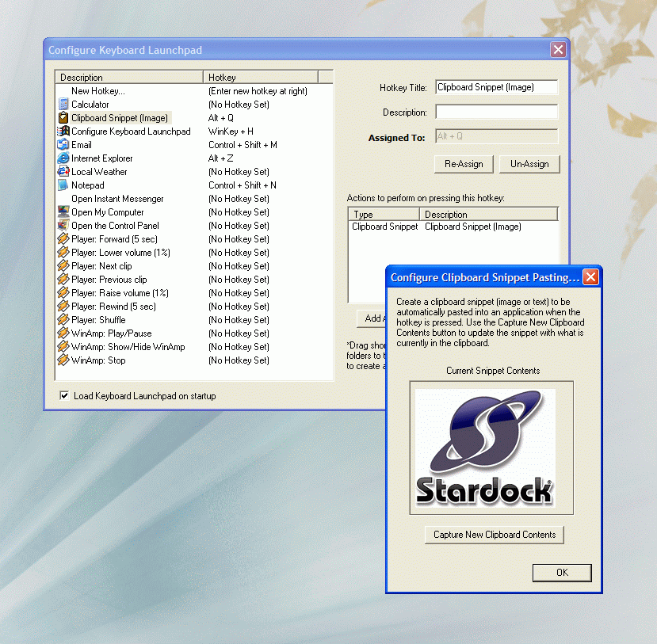Select the clipboard icon beside Clipboard Snippet (Image)
This screenshot has width=657, height=644.
pos(63,118)
